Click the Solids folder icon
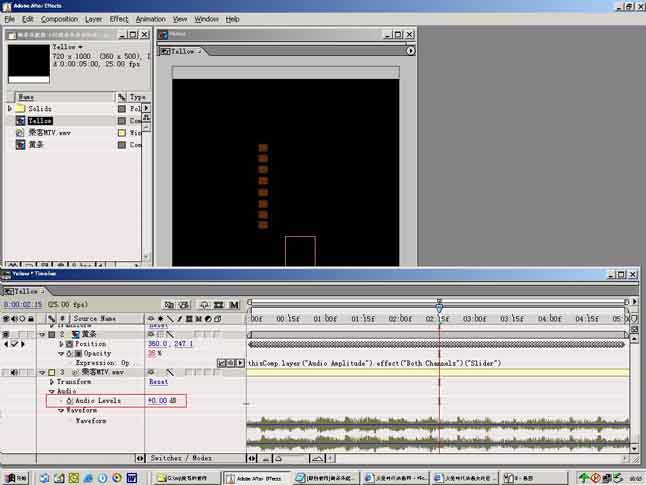This screenshot has height=485, width=646. click(20, 108)
